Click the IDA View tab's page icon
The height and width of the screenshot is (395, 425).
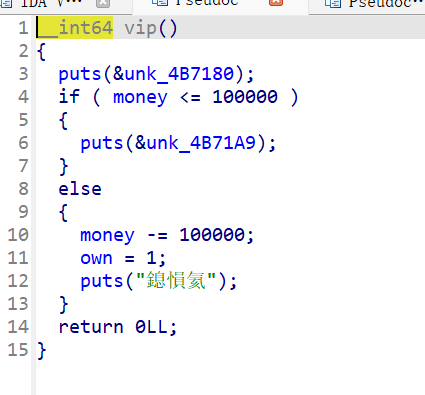point(6,3)
